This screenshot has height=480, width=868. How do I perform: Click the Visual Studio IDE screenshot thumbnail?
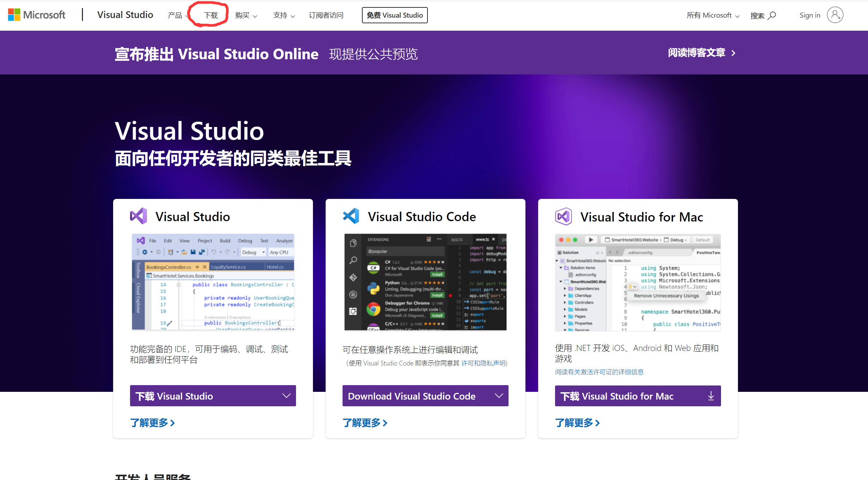[213, 282]
